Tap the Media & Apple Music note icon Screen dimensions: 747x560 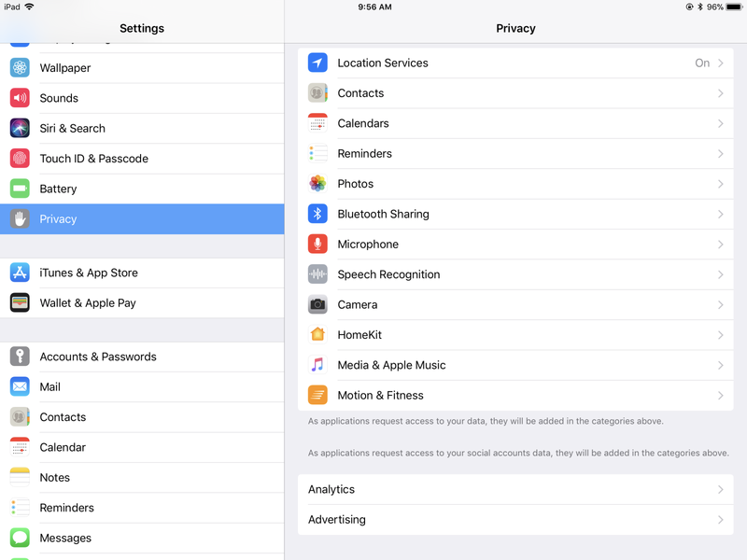tap(317, 365)
